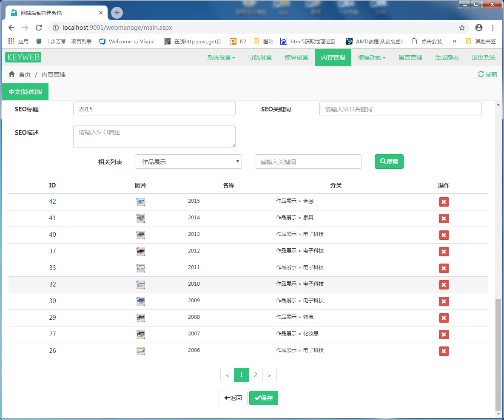504x420 pixels.
Task: Open html5获取地理位置 bookmark
Action: (x=308, y=41)
